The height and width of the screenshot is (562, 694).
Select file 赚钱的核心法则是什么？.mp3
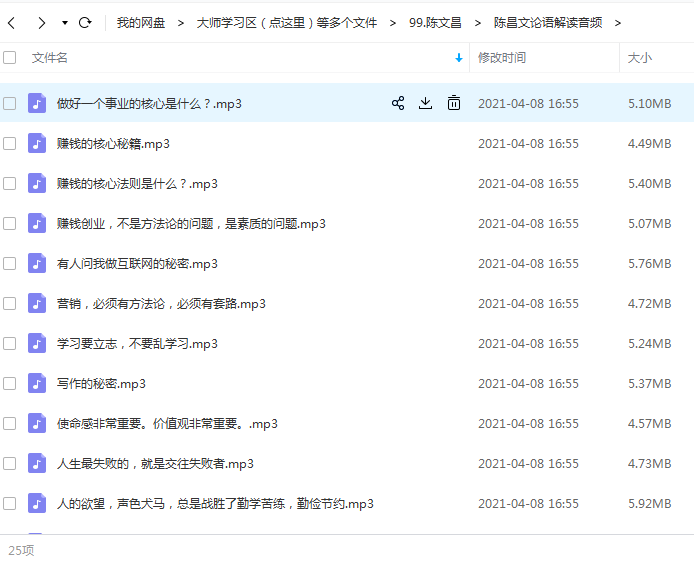137,184
